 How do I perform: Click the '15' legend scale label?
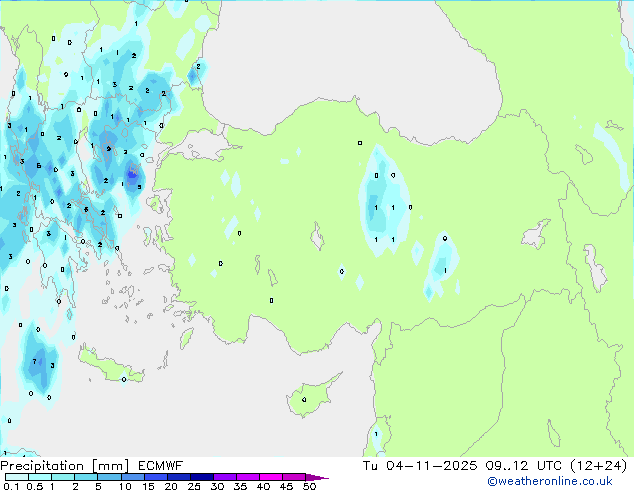(148, 486)
